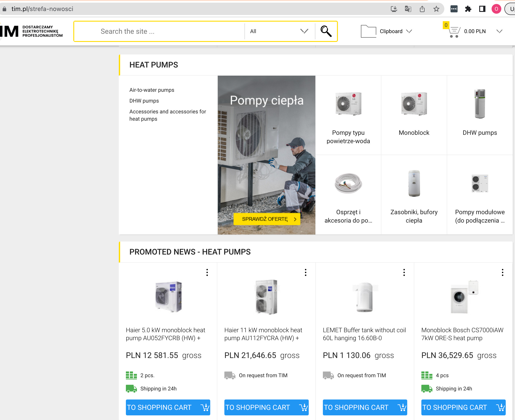Open Pompy modułowe tile

click(x=480, y=195)
